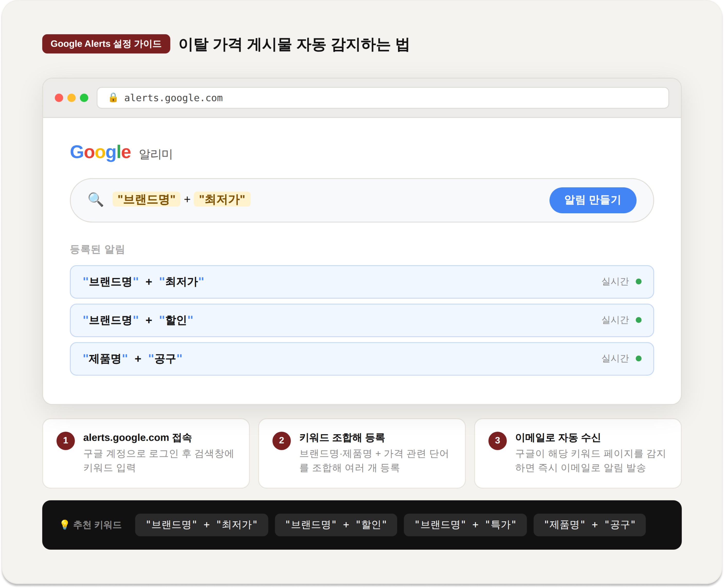This screenshot has height=588, width=724.
Task: Open the registered alert "브랜드명" + "할인"
Action: [361, 320]
